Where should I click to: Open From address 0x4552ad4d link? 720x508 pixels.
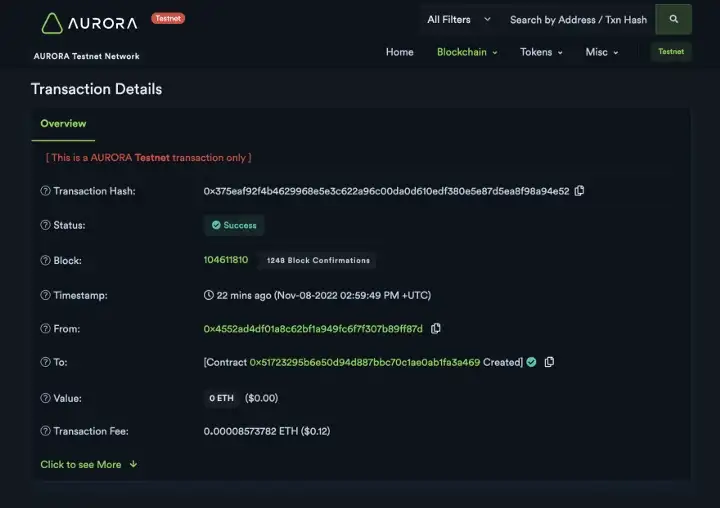pyautogui.click(x=313, y=329)
